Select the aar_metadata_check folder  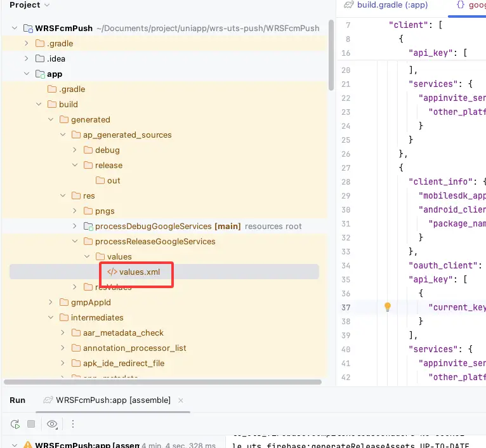click(x=123, y=333)
